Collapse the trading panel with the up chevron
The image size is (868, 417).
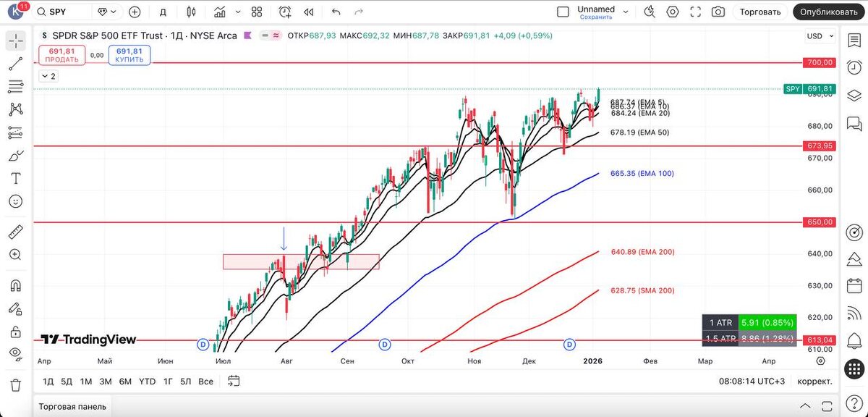[x=806, y=406]
